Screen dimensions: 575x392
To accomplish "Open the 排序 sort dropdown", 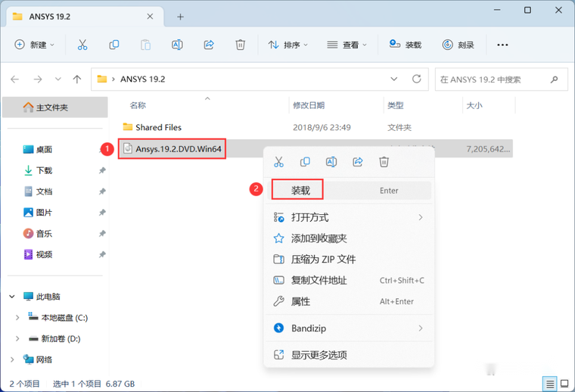I will click(287, 45).
